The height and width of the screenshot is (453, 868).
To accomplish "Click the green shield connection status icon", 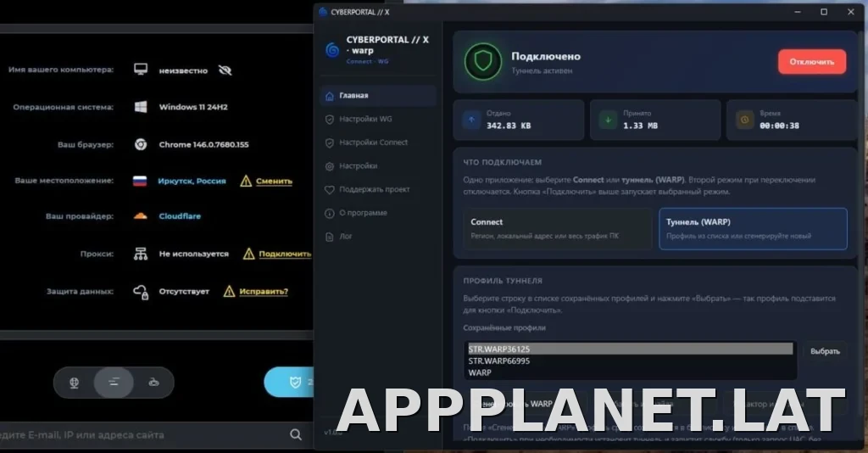I will tap(482, 61).
